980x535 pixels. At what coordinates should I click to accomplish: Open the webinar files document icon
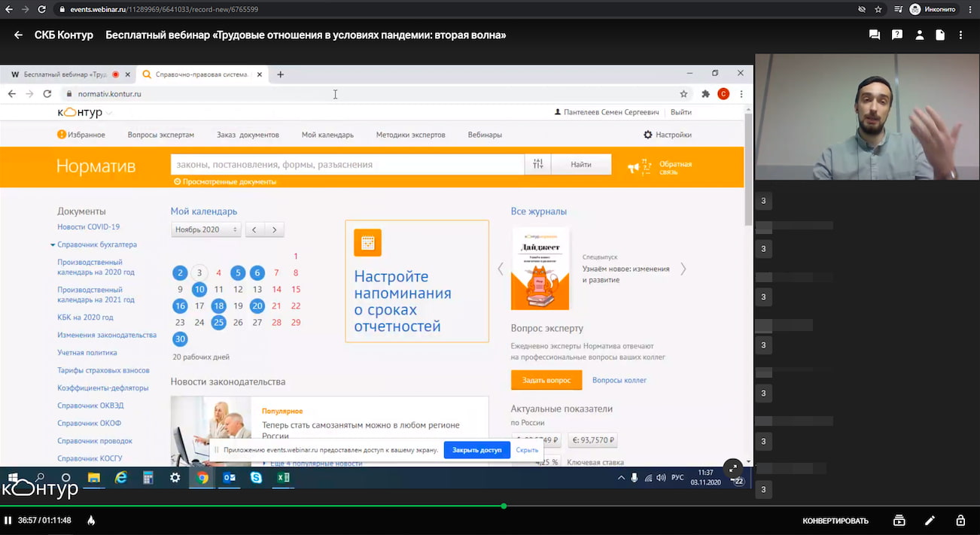pyautogui.click(x=940, y=35)
